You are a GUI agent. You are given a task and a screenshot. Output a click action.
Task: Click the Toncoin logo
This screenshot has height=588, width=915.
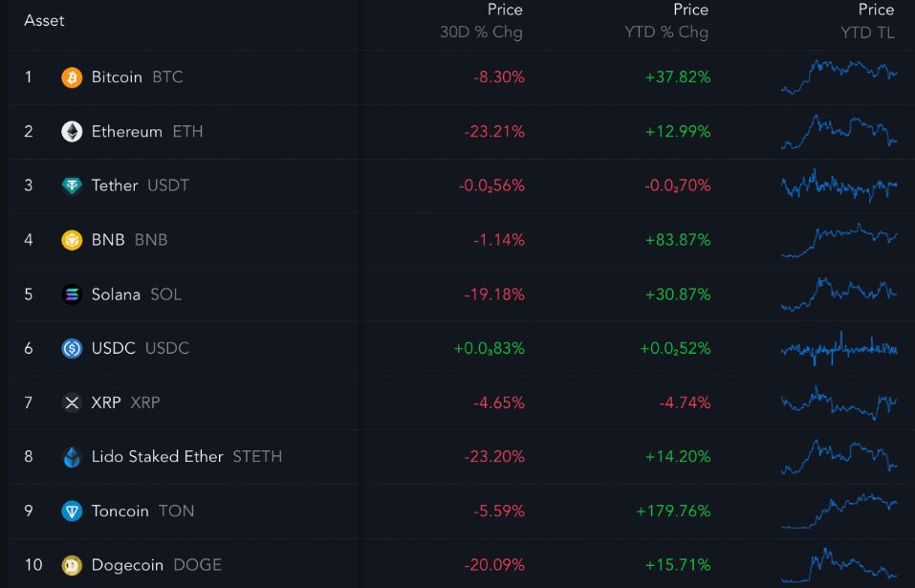pyautogui.click(x=72, y=511)
